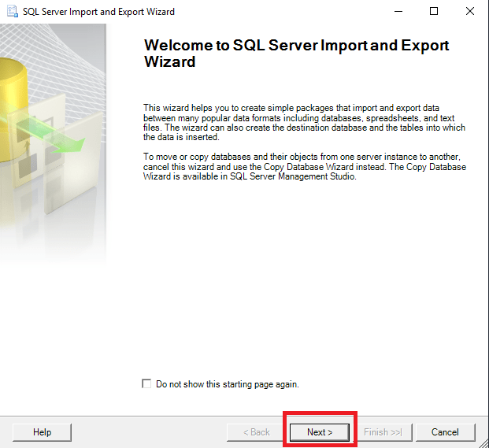Minimize the wizard window
The image size is (489, 448).
[398, 12]
